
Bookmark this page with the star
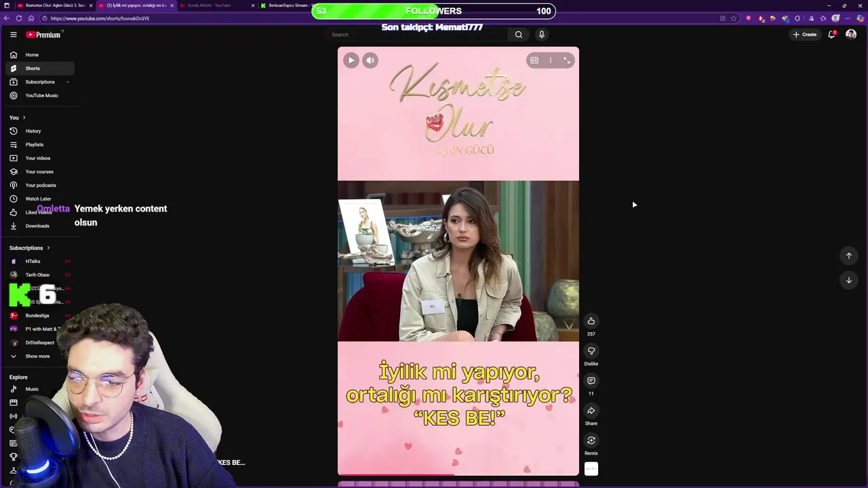pos(734,18)
